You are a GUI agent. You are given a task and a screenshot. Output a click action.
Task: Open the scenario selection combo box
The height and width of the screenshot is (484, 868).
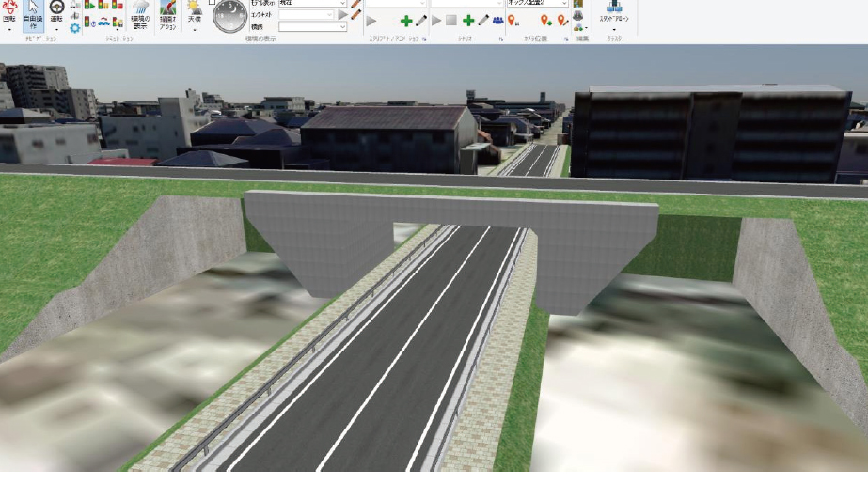pyautogui.click(x=466, y=4)
